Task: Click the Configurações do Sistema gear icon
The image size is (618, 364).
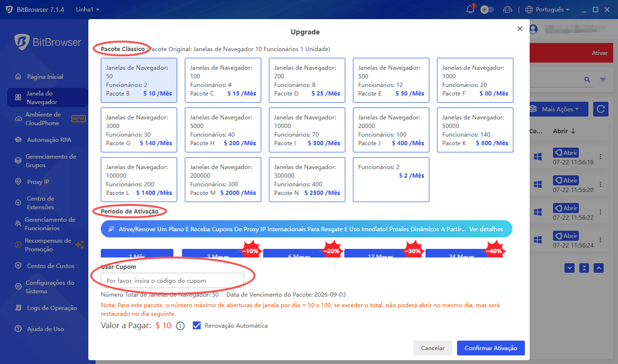Action: pyautogui.click(x=18, y=287)
